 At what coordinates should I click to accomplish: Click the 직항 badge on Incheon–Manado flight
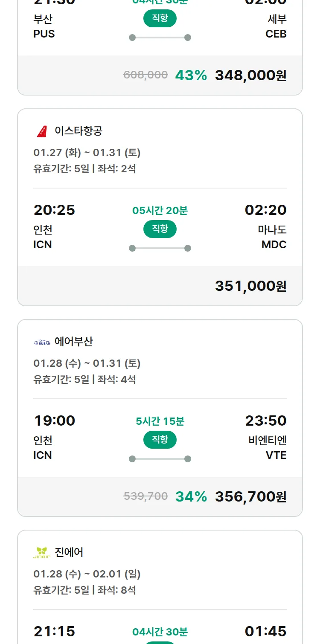point(160,229)
